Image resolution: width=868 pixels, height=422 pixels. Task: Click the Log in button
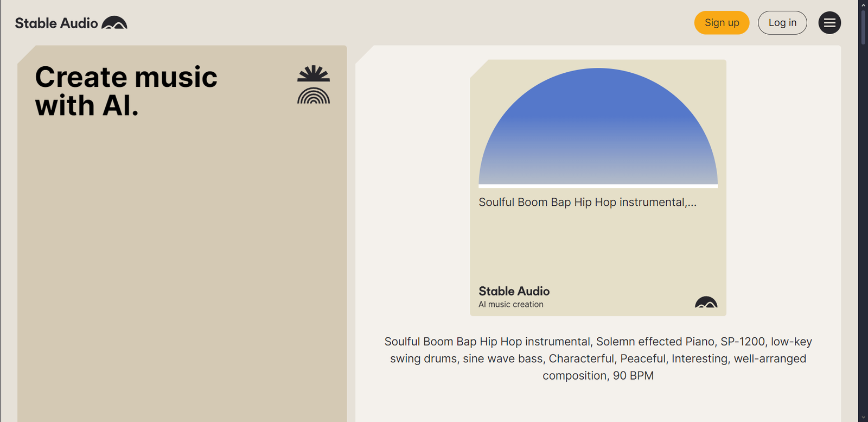pos(782,22)
